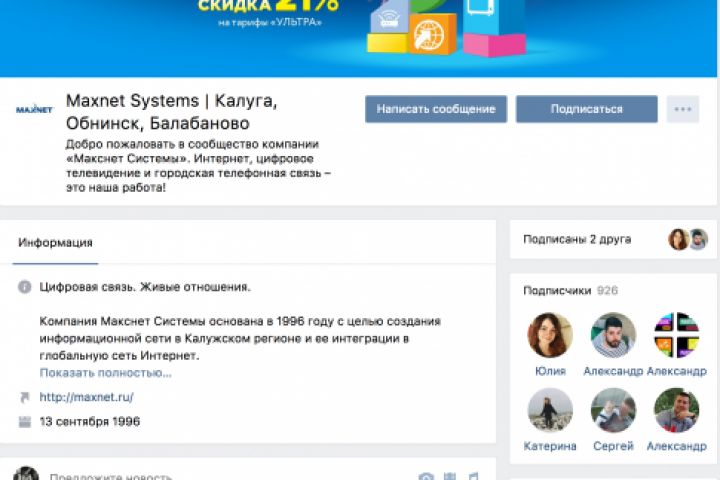Screen dimensions: 720x480
Task: Click the name link Юлия
Action: coord(550,371)
